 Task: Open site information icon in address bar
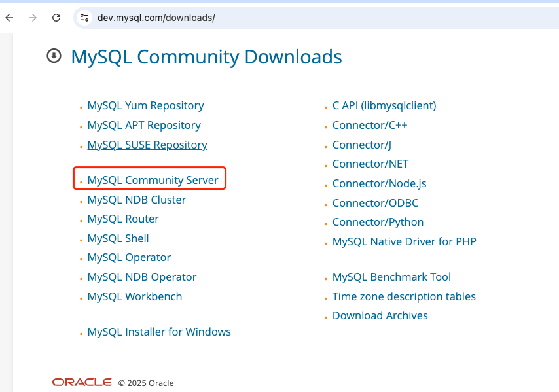click(x=84, y=18)
